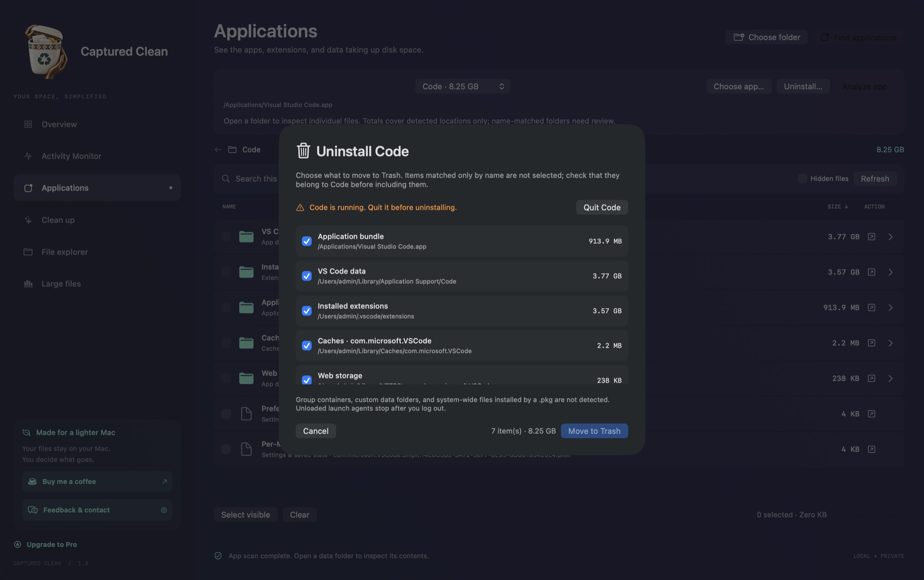Click the Choose folder button
This screenshot has width=924, height=580.
(x=766, y=37)
